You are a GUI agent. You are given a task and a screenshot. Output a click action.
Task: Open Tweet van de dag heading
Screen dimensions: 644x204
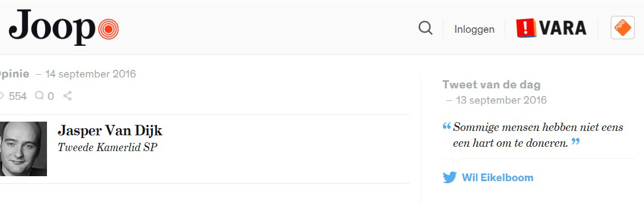pyautogui.click(x=491, y=85)
